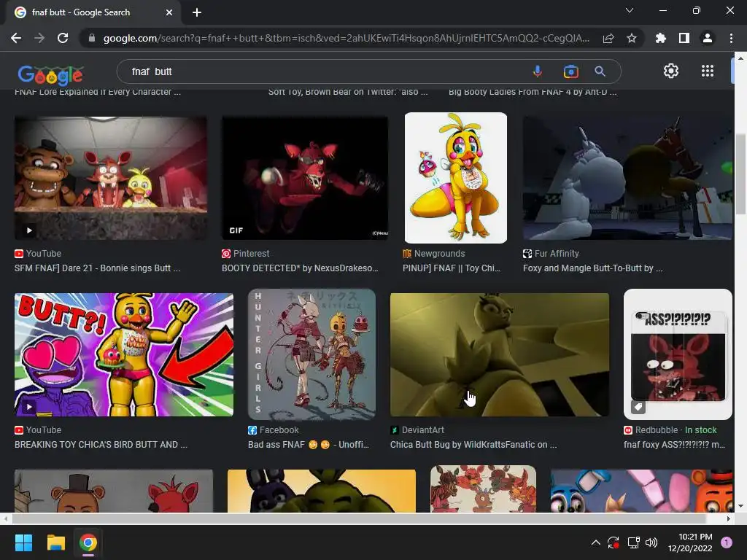Click the browser forward arrow
Viewport: 747px width, 560px height.
tap(39, 38)
